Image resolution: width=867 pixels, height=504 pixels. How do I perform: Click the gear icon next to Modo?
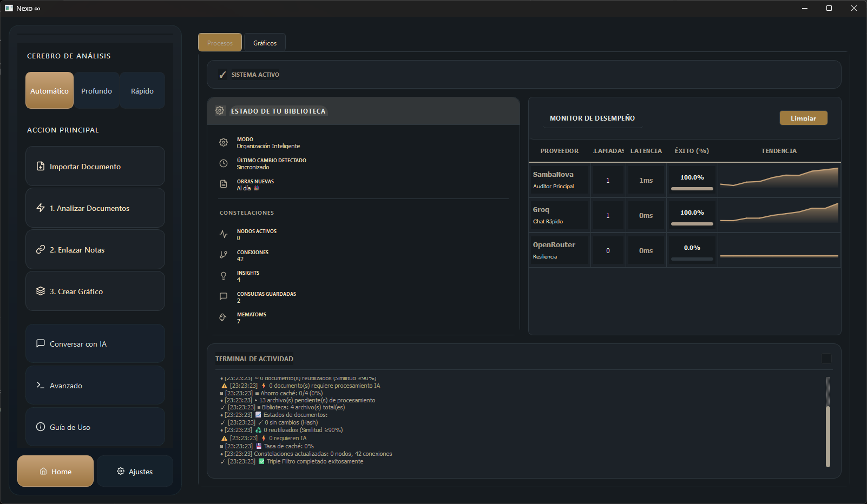tap(224, 142)
